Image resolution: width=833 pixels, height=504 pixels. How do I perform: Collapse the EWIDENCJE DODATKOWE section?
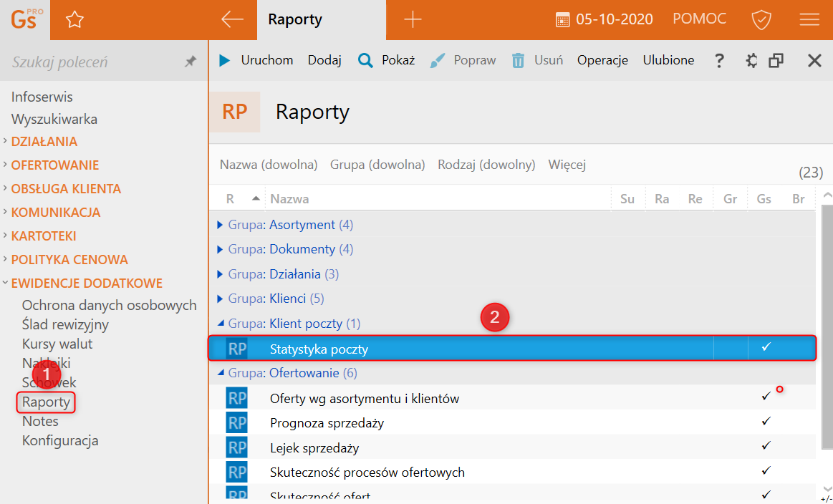coord(5,283)
